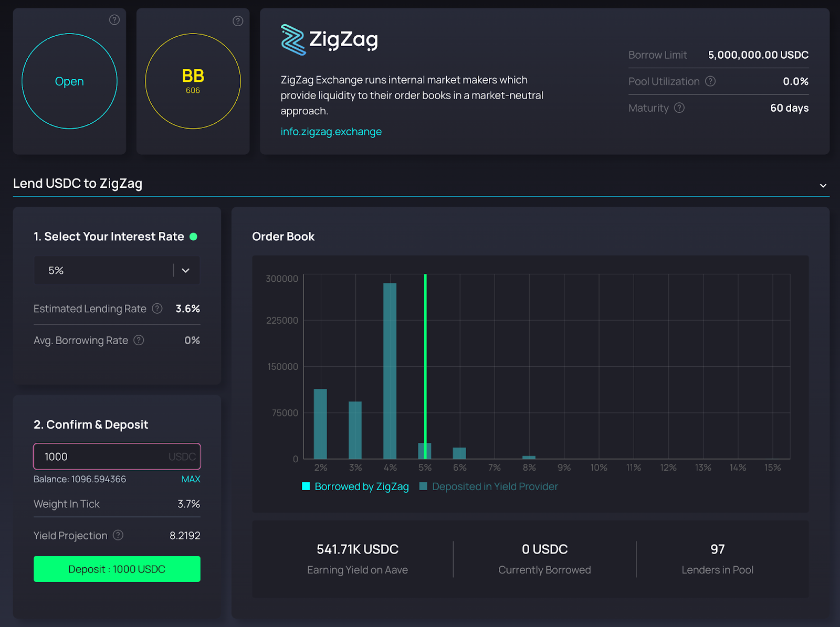Show Estimated Lending Rate help tooltip
This screenshot has height=627, width=840.
tap(157, 309)
